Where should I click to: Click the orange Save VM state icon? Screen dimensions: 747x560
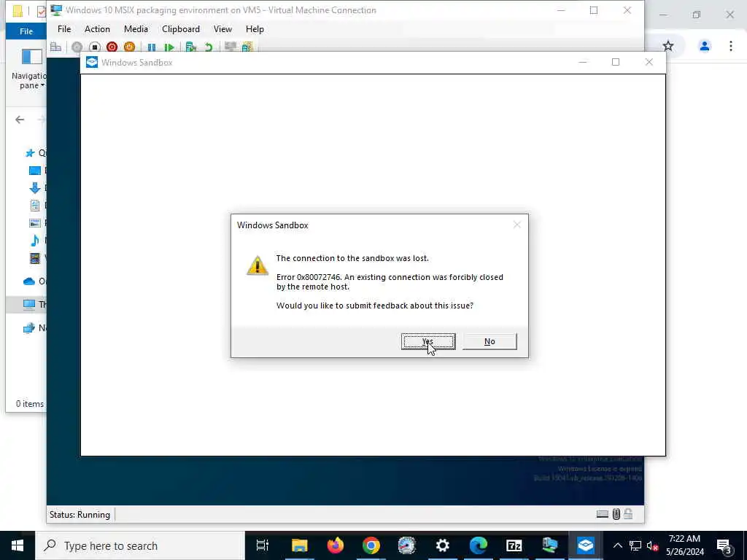(x=129, y=47)
